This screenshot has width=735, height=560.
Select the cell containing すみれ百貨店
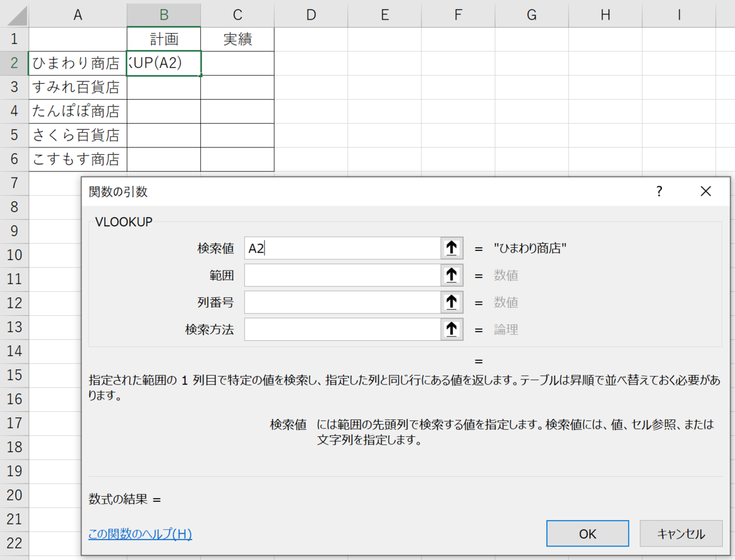(x=78, y=87)
